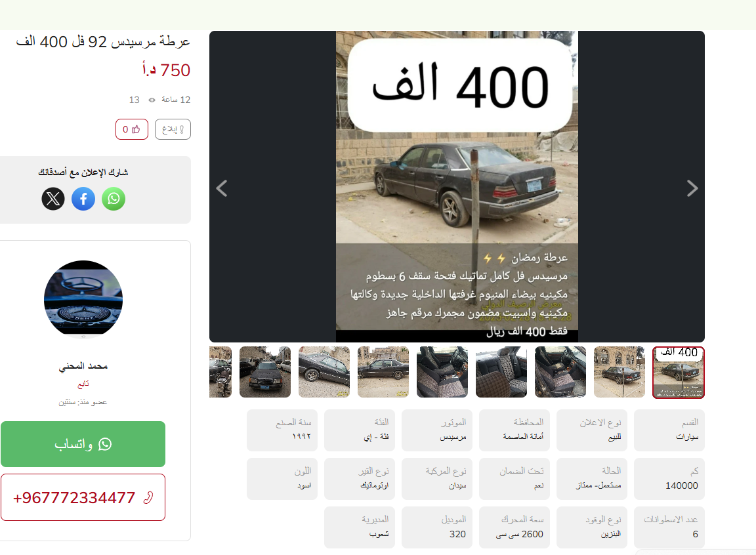Share the ad on X (Twitter)
756x555 pixels.
click(x=53, y=199)
